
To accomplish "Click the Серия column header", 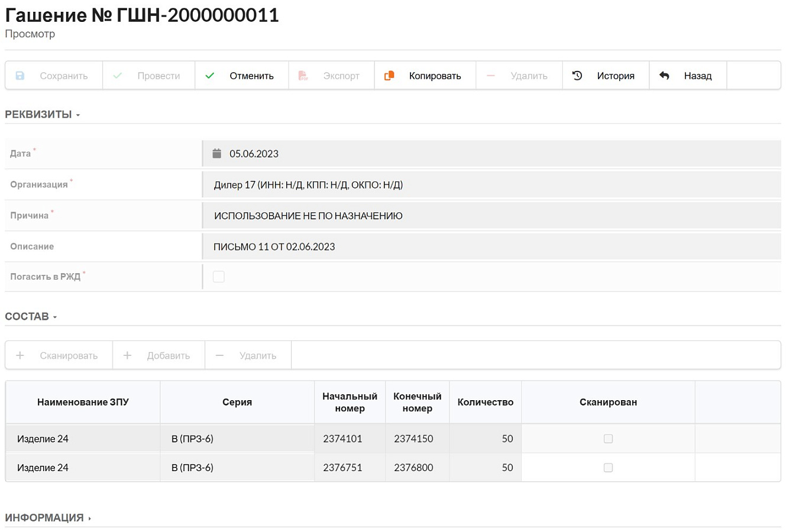I will pos(237,402).
